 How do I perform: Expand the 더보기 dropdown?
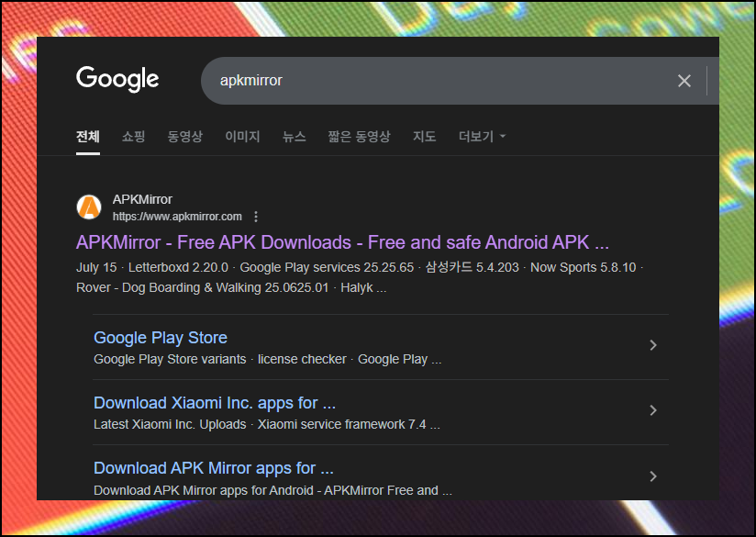(x=483, y=137)
